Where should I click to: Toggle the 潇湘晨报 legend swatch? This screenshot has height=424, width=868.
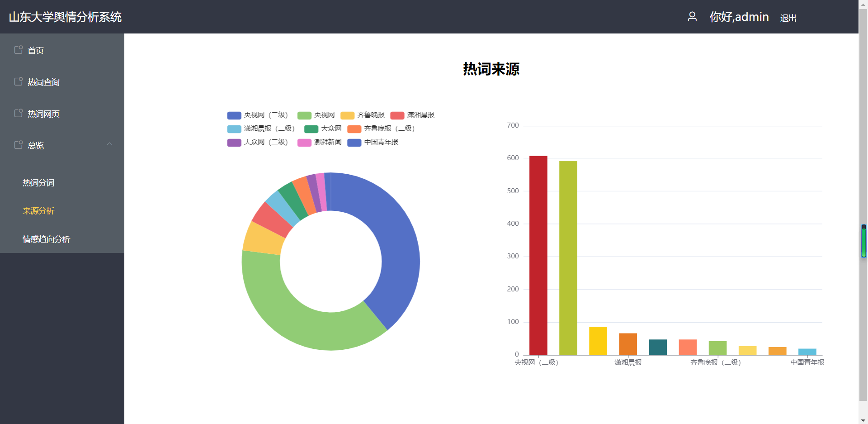tap(397, 115)
